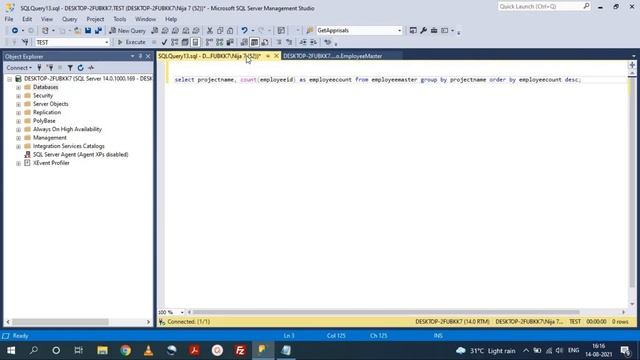Open Google Chrome from the taskbar
This screenshot has height=360, width=640.
pyautogui.click(x=126, y=351)
